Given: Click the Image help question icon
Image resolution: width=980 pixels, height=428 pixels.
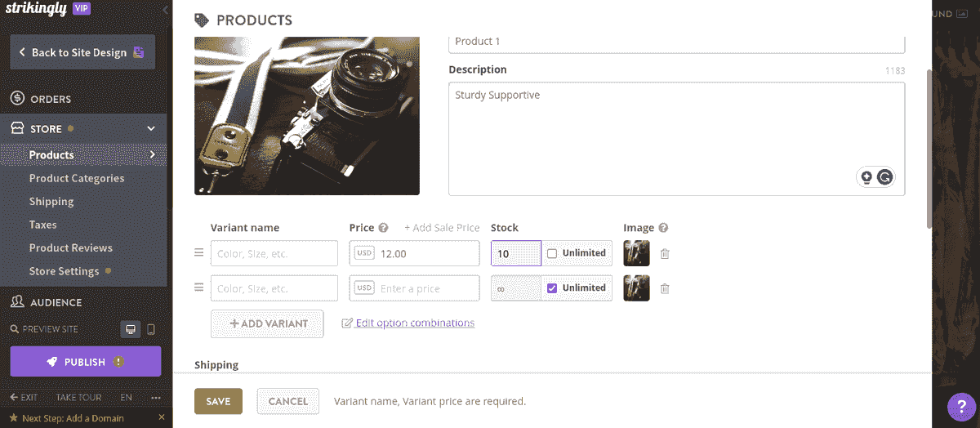Looking at the screenshot, I should pyautogui.click(x=663, y=228).
